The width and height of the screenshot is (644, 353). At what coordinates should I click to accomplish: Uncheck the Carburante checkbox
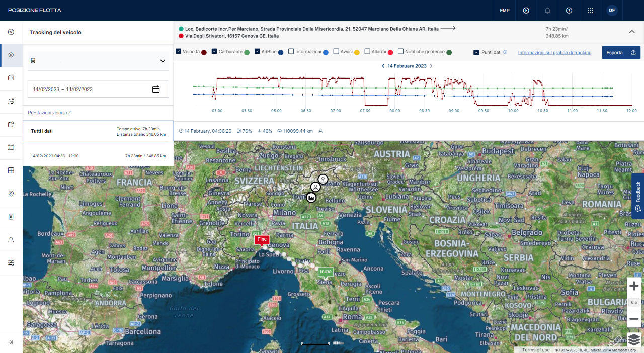214,51
